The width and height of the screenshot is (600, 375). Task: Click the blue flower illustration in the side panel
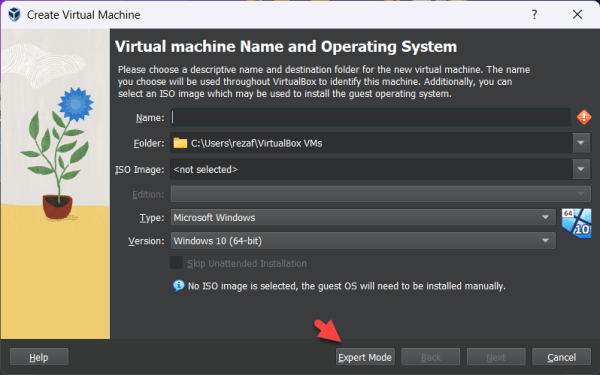[76, 104]
